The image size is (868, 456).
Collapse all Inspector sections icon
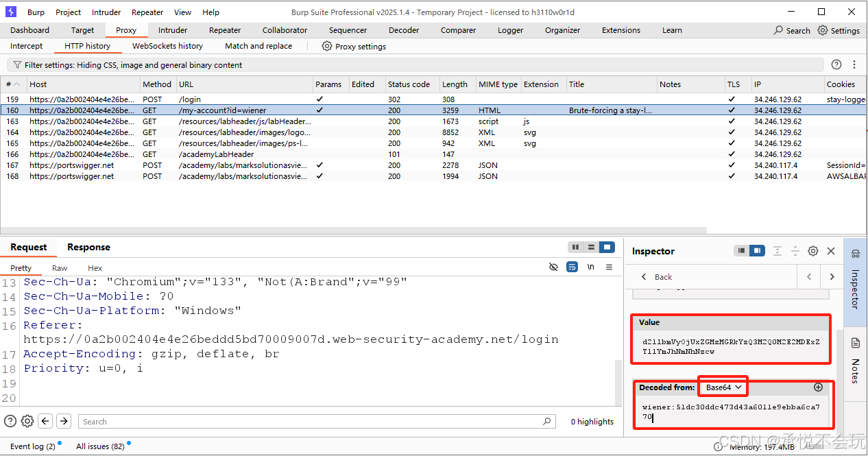click(795, 251)
